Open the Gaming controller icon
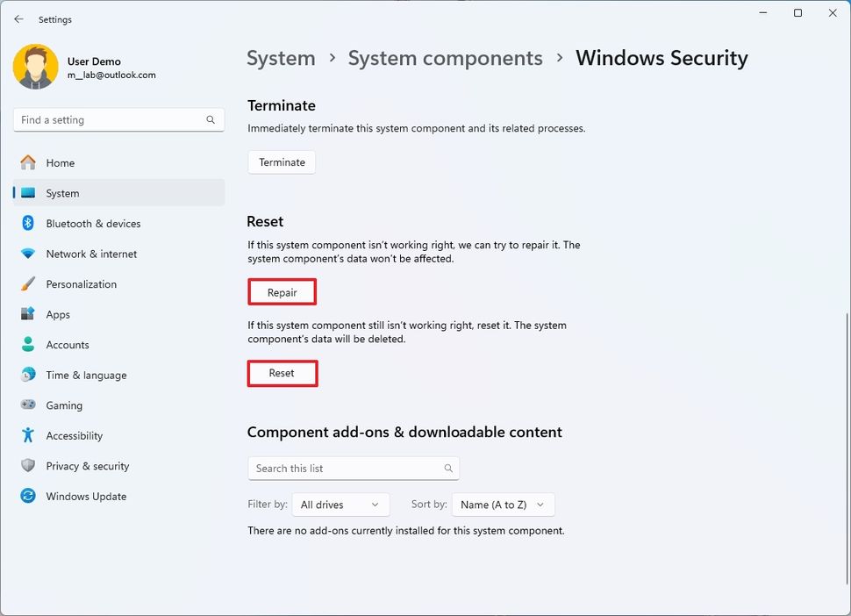 point(28,405)
